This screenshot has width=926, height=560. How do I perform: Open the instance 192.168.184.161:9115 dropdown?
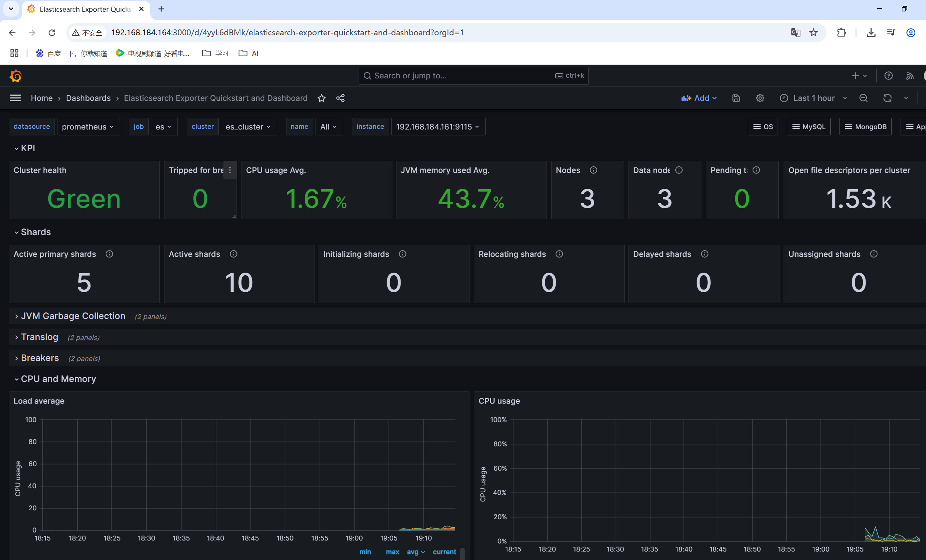coord(438,127)
